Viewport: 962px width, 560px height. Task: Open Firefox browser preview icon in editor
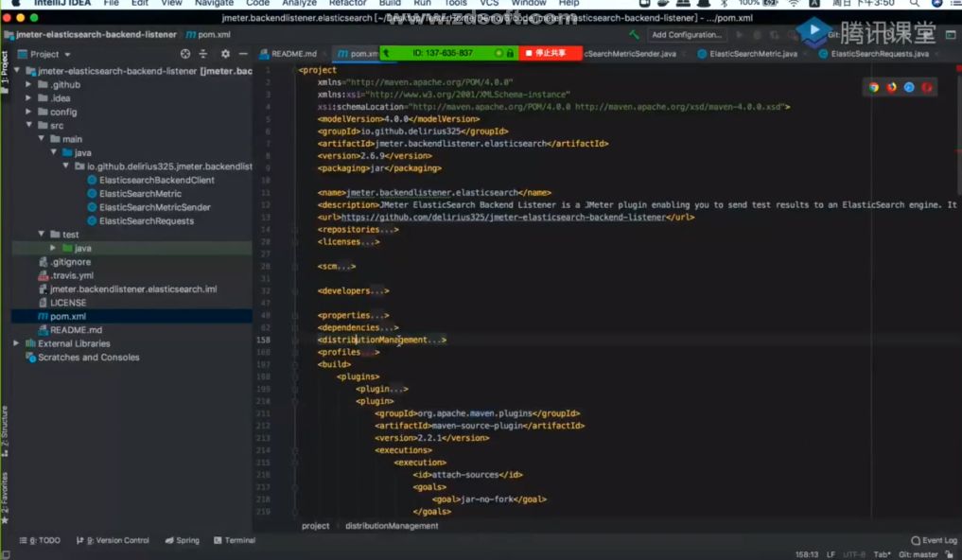891,87
